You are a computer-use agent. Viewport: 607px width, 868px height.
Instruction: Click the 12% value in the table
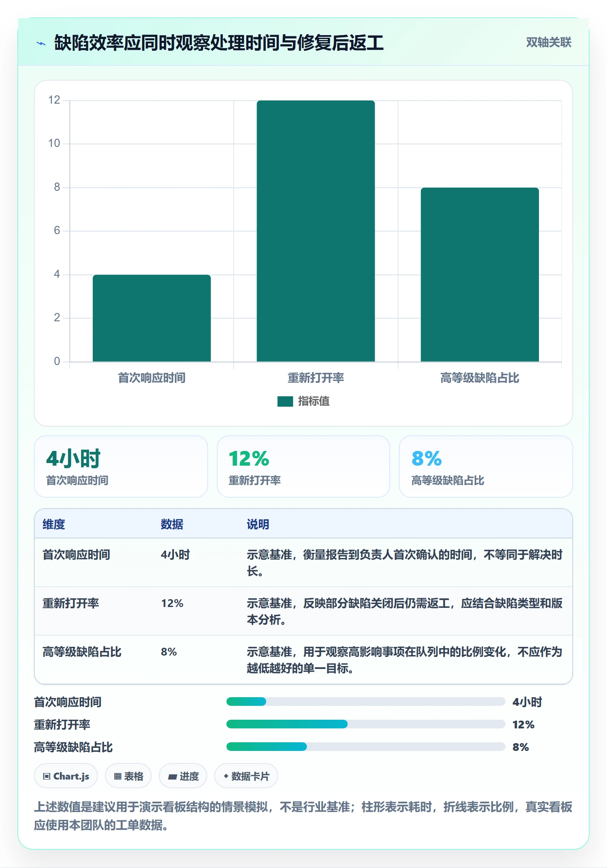[x=172, y=603]
